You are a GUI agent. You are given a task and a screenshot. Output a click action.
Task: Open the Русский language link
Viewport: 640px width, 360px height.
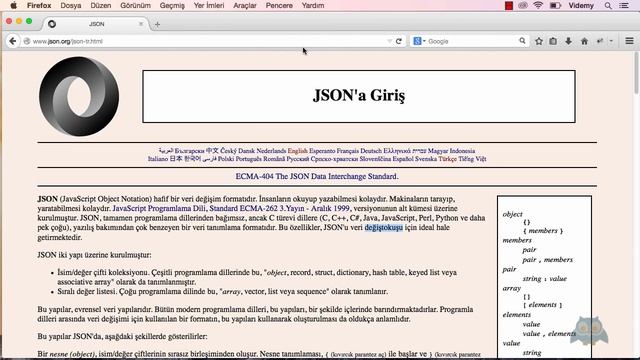298,159
